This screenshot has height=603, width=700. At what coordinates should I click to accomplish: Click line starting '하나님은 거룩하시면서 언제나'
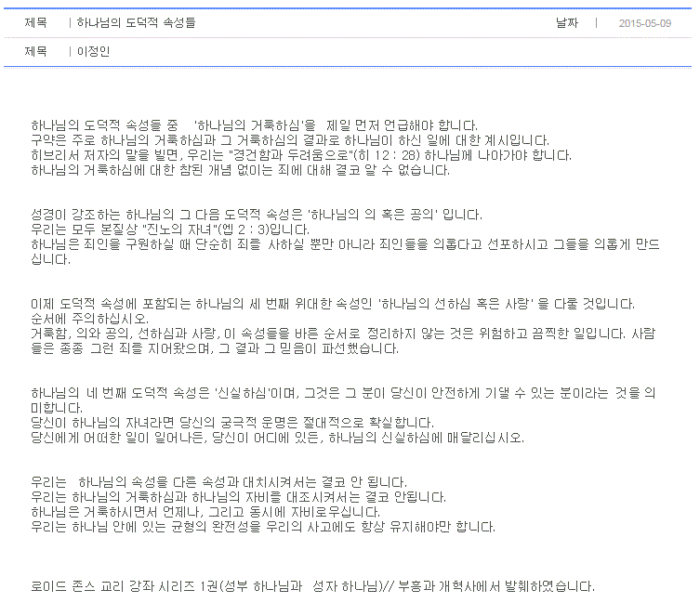click(x=205, y=512)
